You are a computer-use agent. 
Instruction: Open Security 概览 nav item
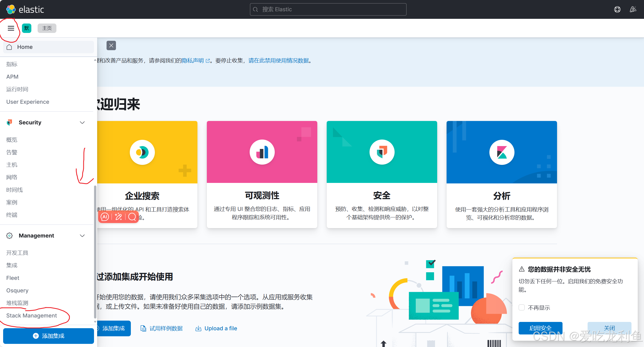[12, 140]
